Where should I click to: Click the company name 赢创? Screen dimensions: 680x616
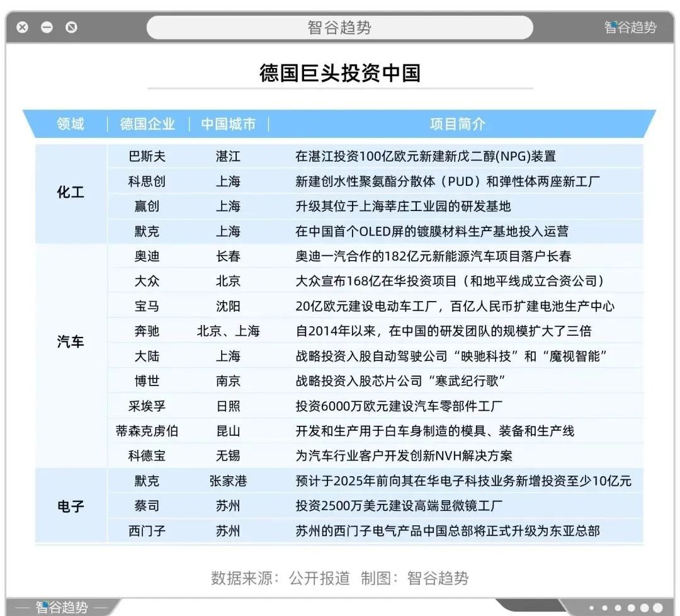pyautogui.click(x=147, y=206)
